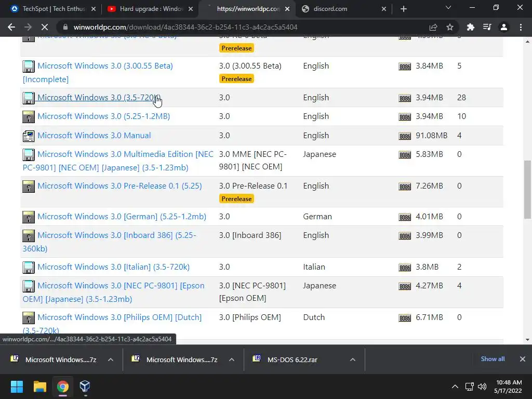Click the 8086 chip icon in the Manual row
Viewport: 532px width, 399px height.
pyautogui.click(x=405, y=136)
